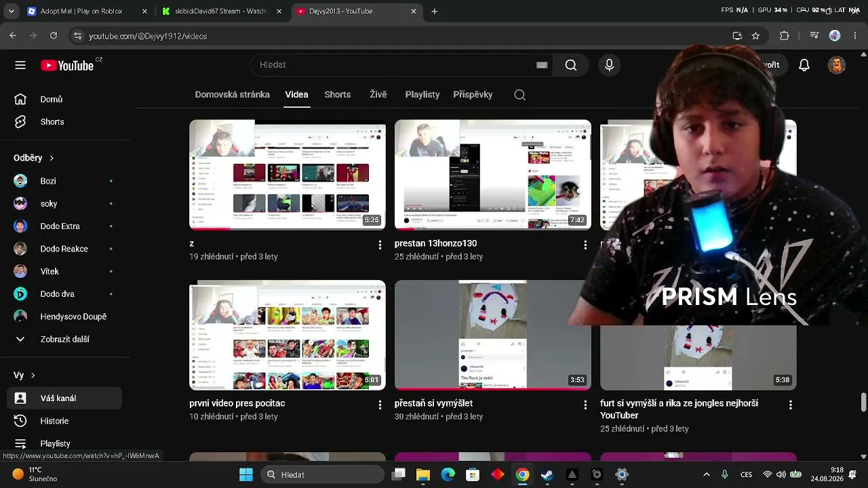Viewport: 868px width, 488px height.
Task: Start voice search with the microphone
Action: pos(609,65)
